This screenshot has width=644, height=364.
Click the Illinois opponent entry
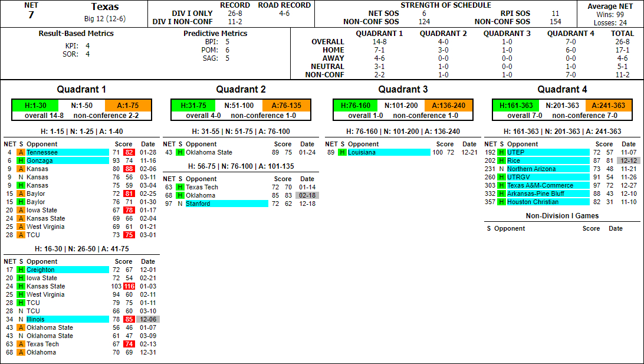coord(67,319)
